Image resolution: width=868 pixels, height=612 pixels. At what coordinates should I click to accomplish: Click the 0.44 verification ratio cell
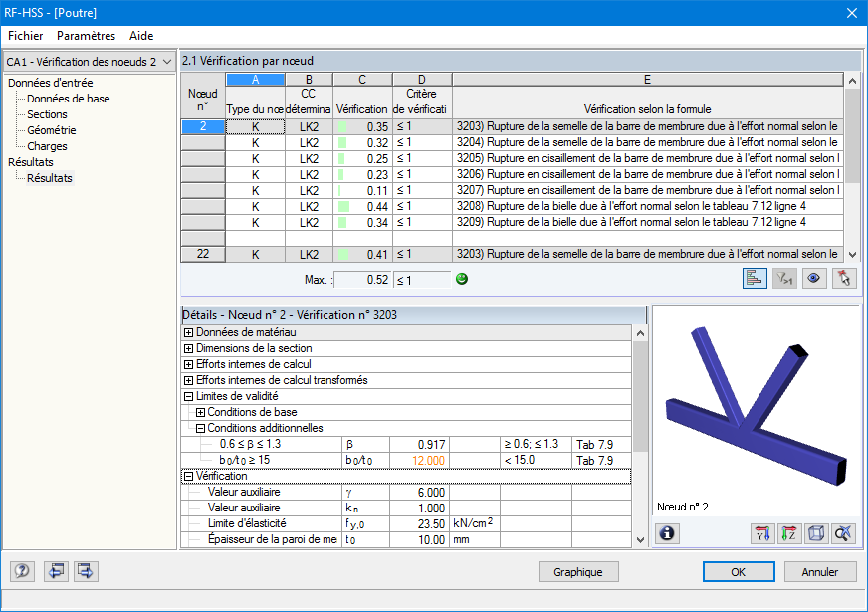(362, 207)
